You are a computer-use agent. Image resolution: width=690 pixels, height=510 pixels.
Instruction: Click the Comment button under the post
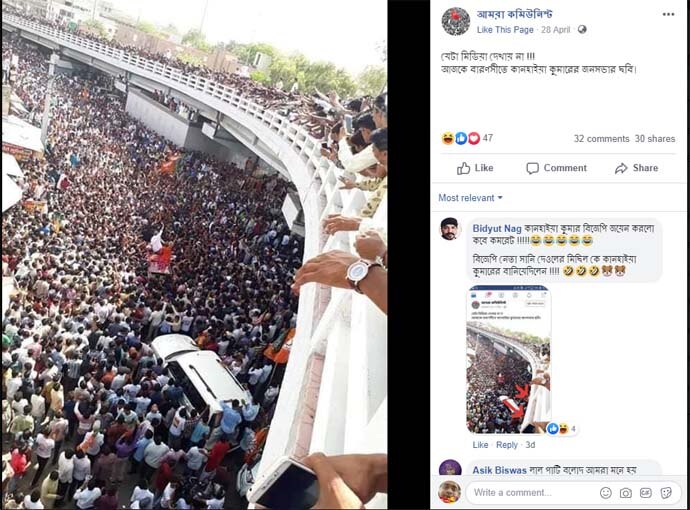pos(556,168)
